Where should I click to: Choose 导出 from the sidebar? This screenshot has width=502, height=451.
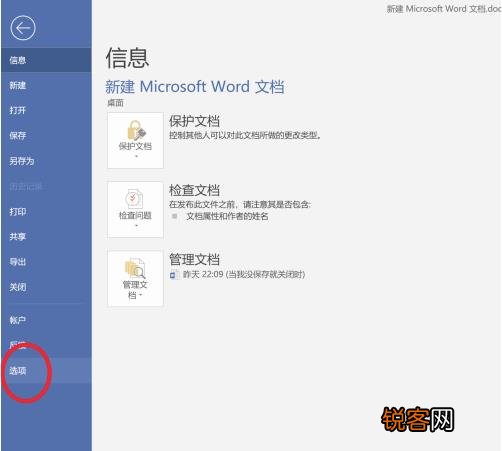point(46,262)
